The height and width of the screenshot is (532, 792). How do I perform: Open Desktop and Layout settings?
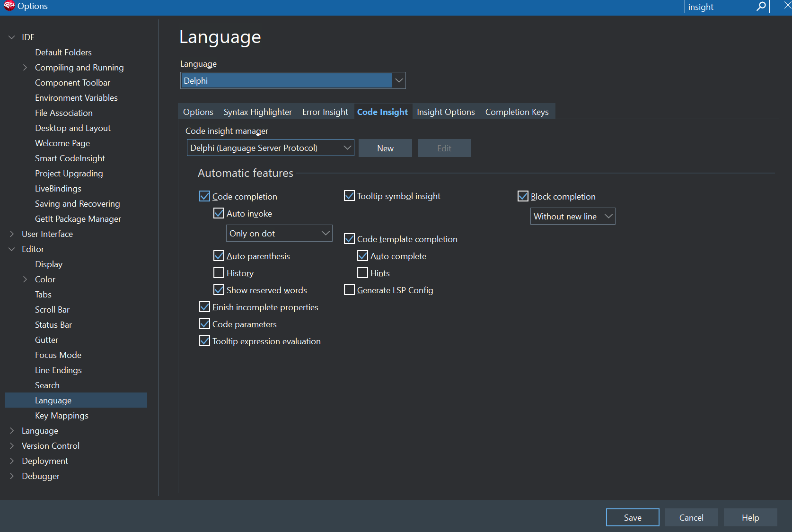pyautogui.click(x=73, y=128)
